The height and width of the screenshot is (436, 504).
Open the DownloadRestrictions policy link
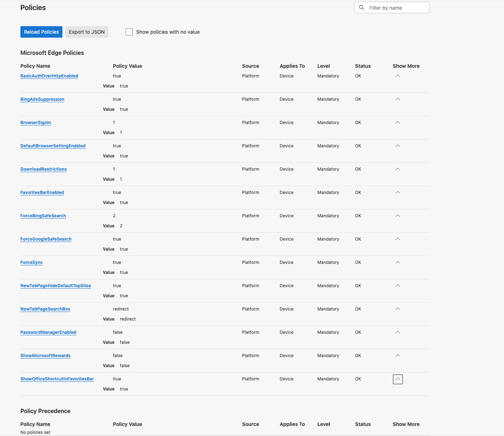[x=43, y=169]
